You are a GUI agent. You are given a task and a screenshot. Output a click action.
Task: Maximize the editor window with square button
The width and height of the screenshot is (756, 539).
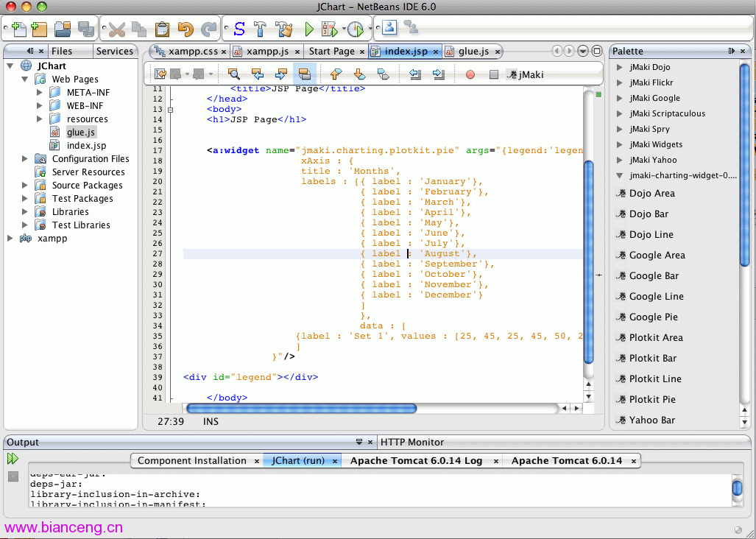pos(597,51)
